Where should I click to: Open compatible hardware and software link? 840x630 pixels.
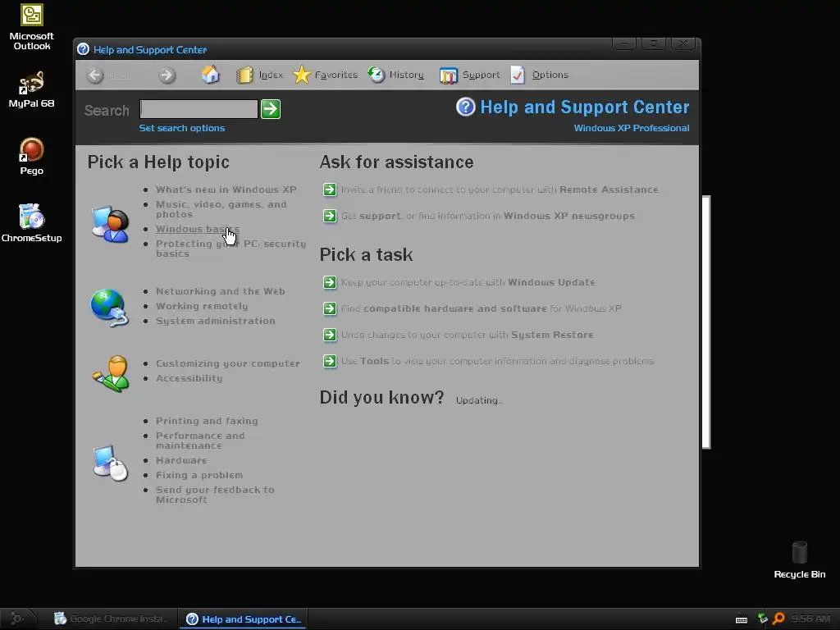(481, 308)
